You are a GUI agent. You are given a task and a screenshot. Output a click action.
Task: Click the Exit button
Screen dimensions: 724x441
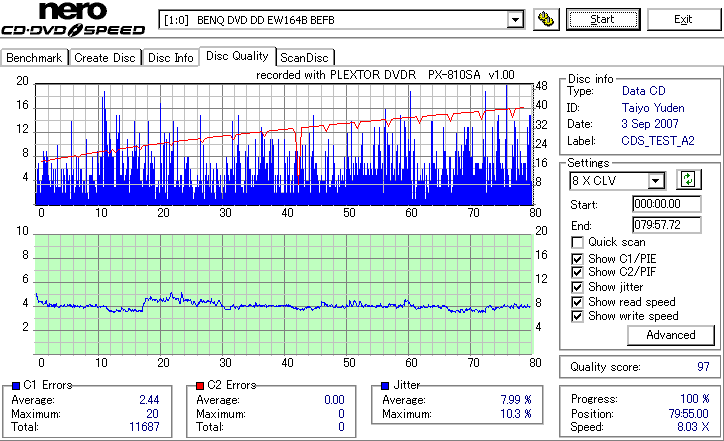pos(683,19)
